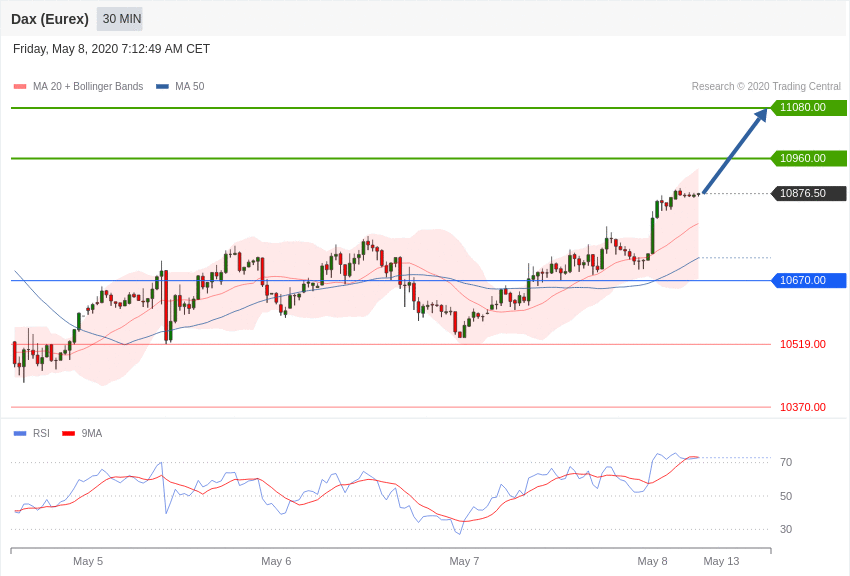
Task: Click the May 6 date axis label
Action: tap(276, 561)
